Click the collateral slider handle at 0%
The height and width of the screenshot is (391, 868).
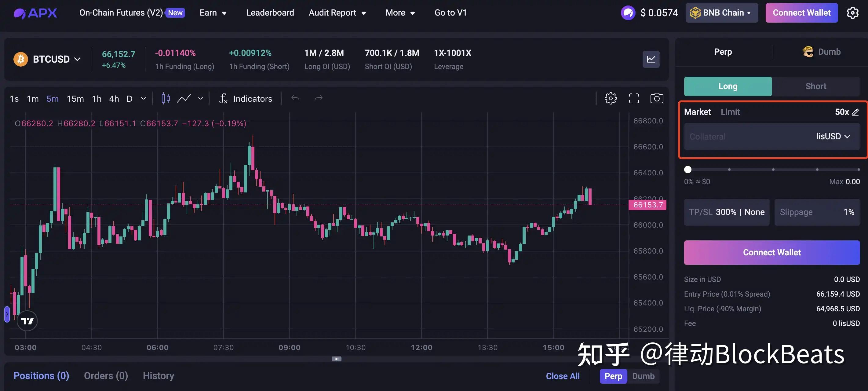pos(688,170)
